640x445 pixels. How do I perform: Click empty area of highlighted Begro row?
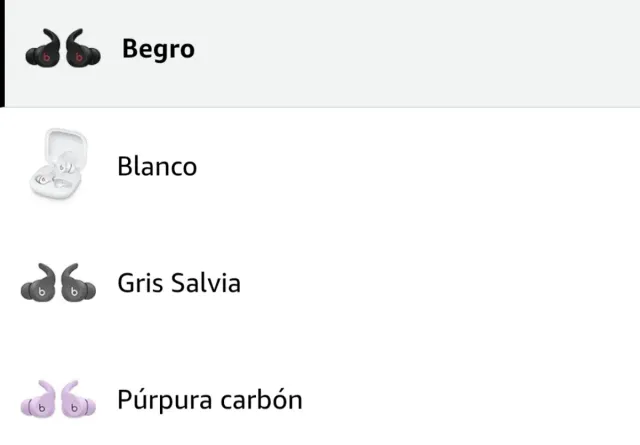coord(420,52)
